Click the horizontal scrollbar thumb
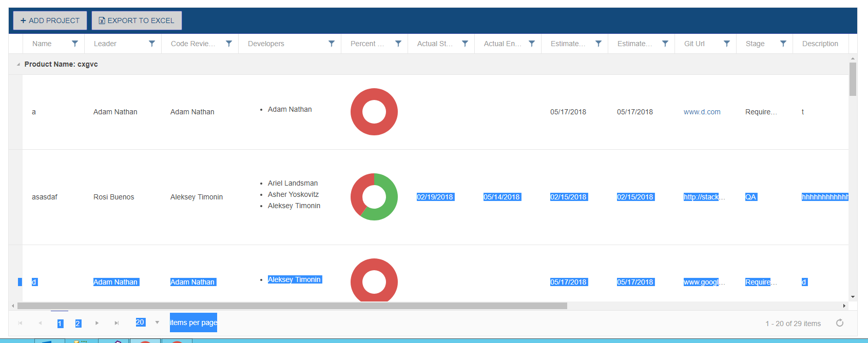The image size is (868, 343). tap(292, 306)
